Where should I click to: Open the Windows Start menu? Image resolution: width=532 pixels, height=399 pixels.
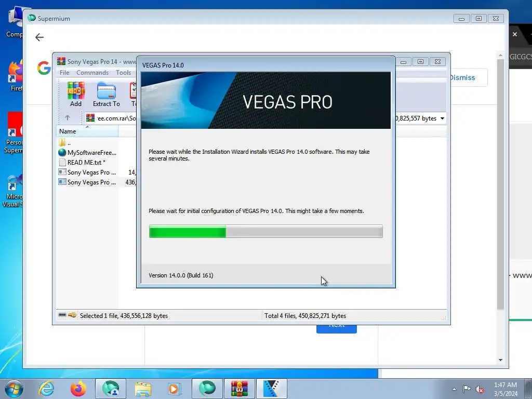(14, 389)
